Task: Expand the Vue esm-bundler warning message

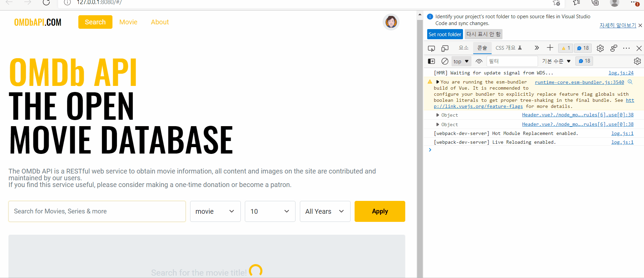Action: pyautogui.click(x=438, y=82)
